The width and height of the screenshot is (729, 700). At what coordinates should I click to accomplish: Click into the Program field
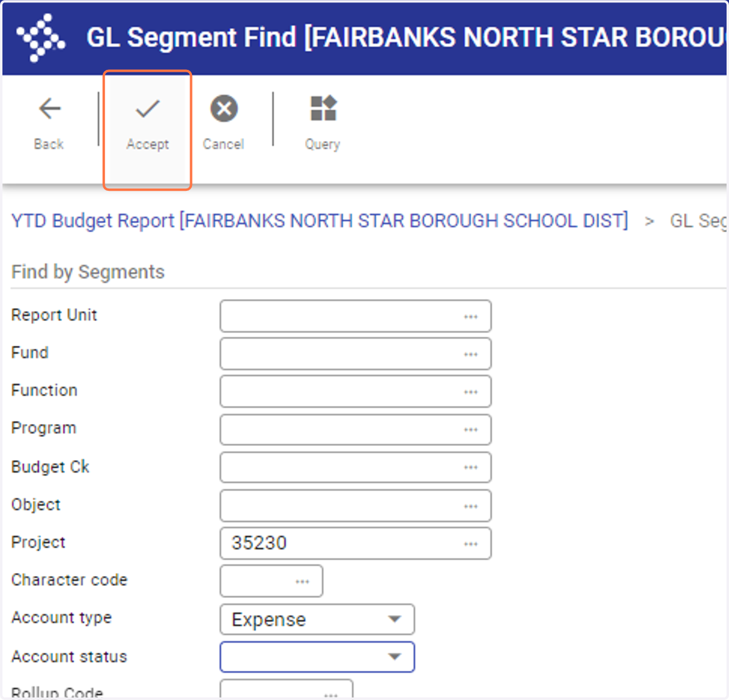click(x=355, y=429)
